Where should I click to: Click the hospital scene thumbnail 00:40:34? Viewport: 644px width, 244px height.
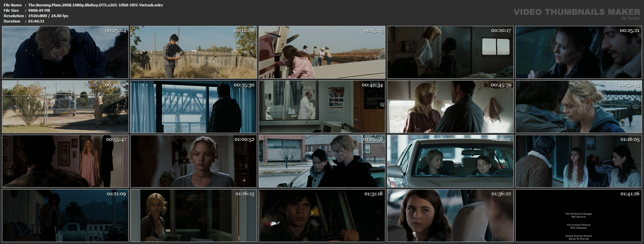tap(322, 107)
